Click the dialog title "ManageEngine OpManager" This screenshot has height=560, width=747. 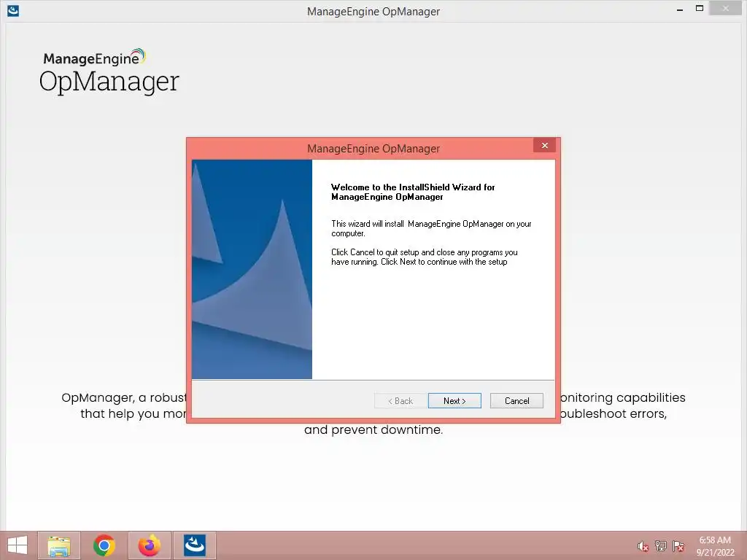click(x=373, y=149)
